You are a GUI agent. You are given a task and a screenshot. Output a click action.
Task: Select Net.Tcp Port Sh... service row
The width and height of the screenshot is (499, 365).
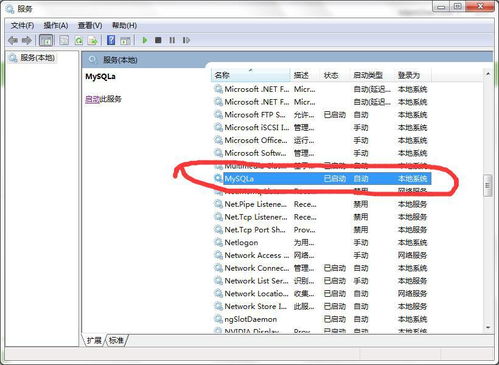coord(323,230)
